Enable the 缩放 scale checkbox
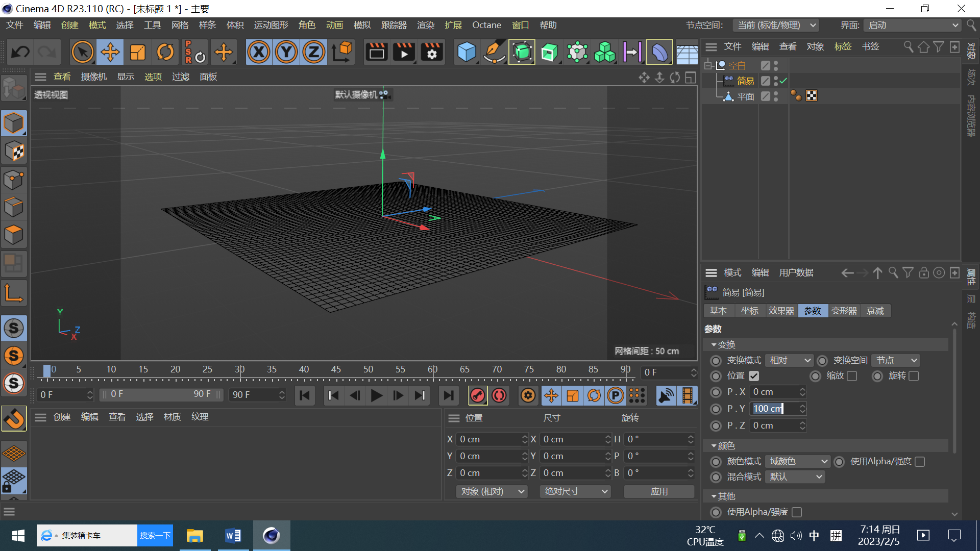 (x=852, y=376)
